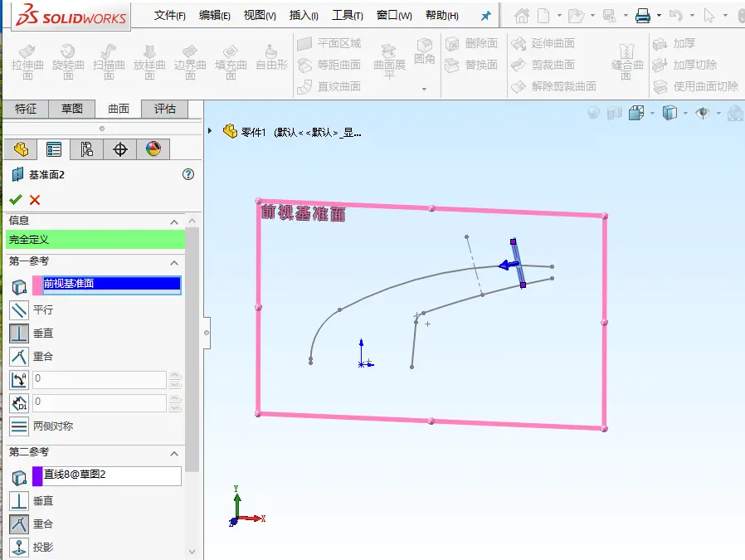The height and width of the screenshot is (560, 745).
Task: Cancel the plane with red X
Action: pyautogui.click(x=35, y=199)
